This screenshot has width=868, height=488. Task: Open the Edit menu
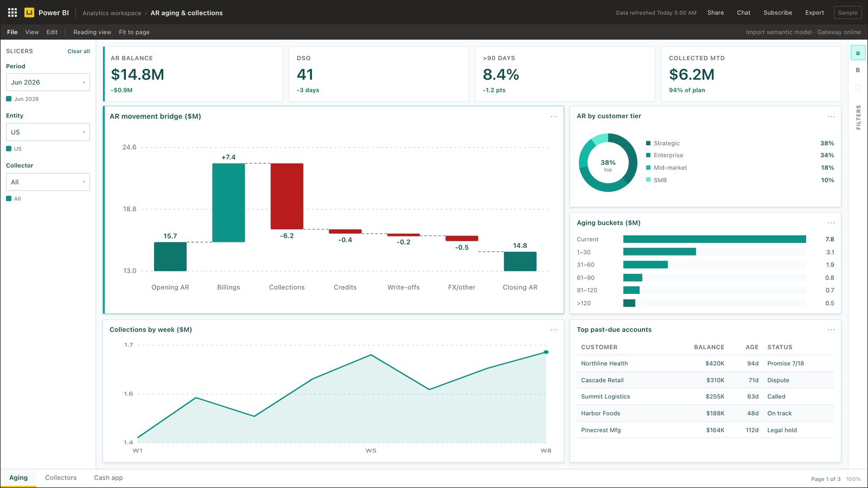52,32
